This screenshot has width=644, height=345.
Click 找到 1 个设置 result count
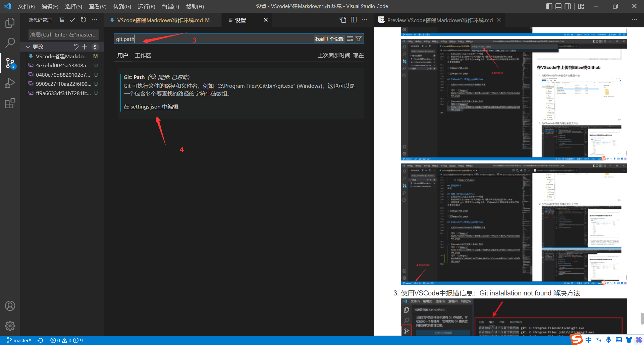coord(329,39)
